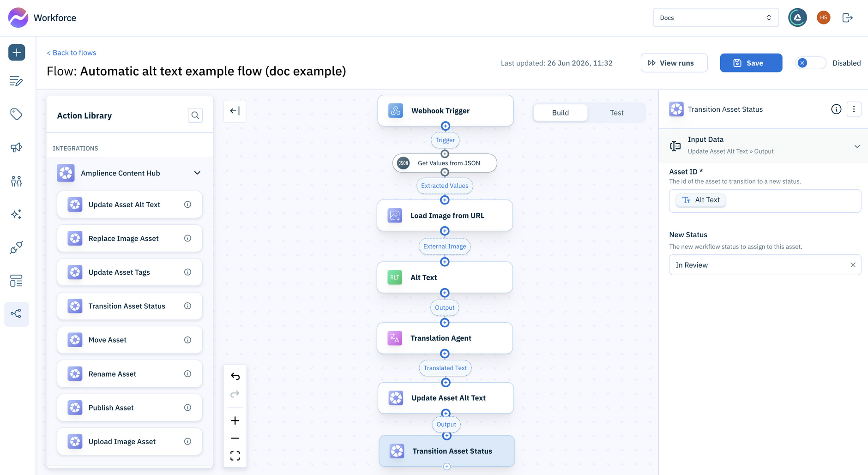Click the logout icon in header
The width and height of the screenshot is (868, 475).
pyautogui.click(x=847, y=18)
